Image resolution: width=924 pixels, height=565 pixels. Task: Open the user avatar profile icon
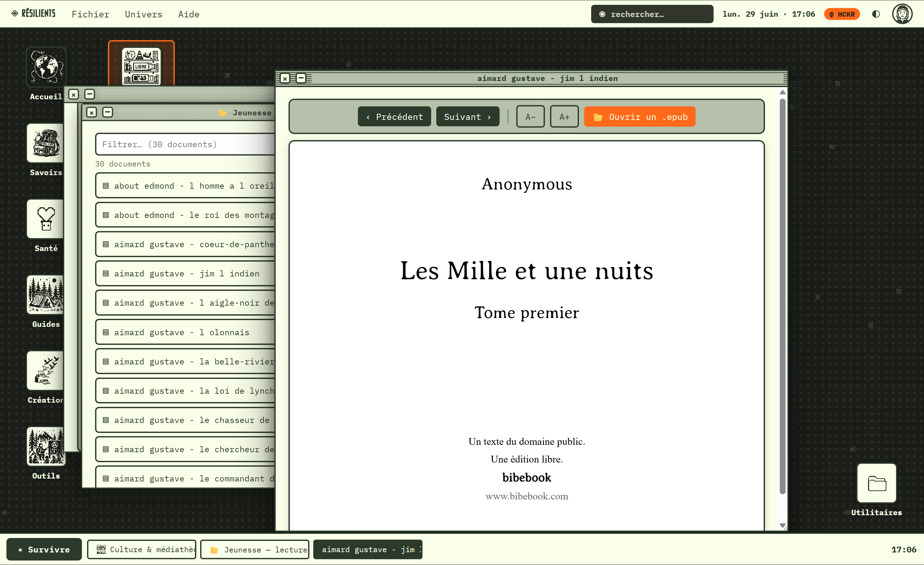point(902,14)
